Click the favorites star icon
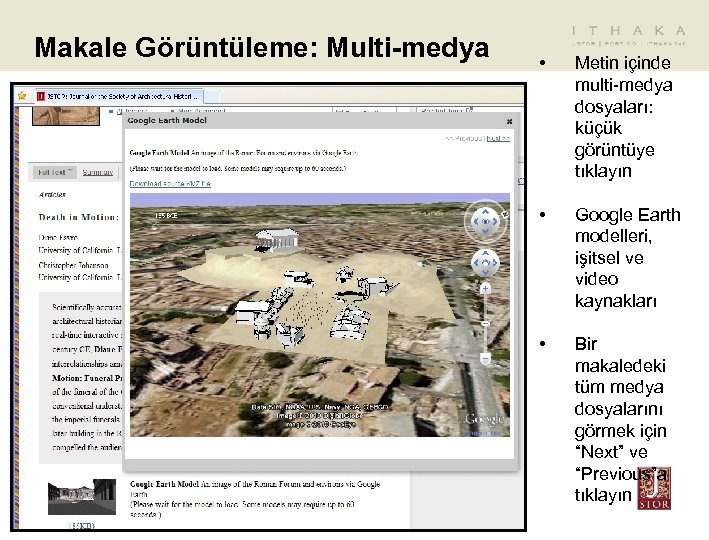 pyautogui.click(x=22, y=96)
